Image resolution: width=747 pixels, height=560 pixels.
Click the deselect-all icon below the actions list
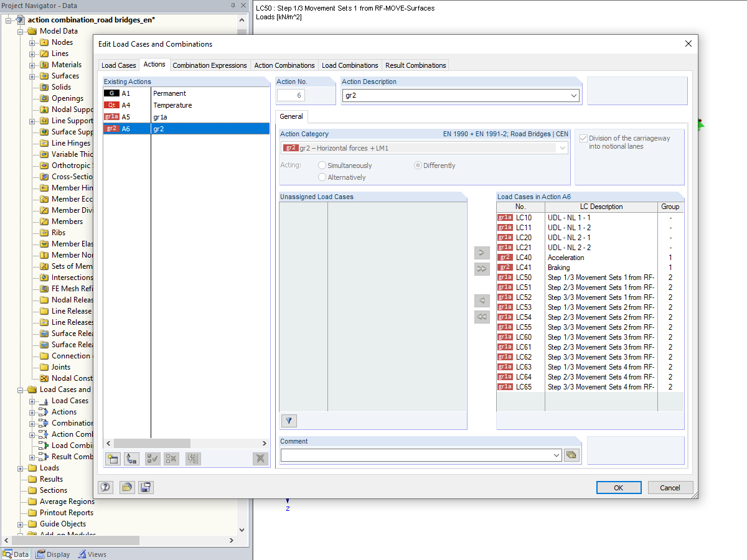click(172, 459)
